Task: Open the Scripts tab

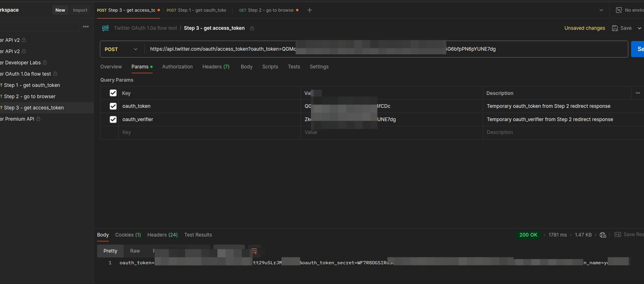Action: pos(270,67)
